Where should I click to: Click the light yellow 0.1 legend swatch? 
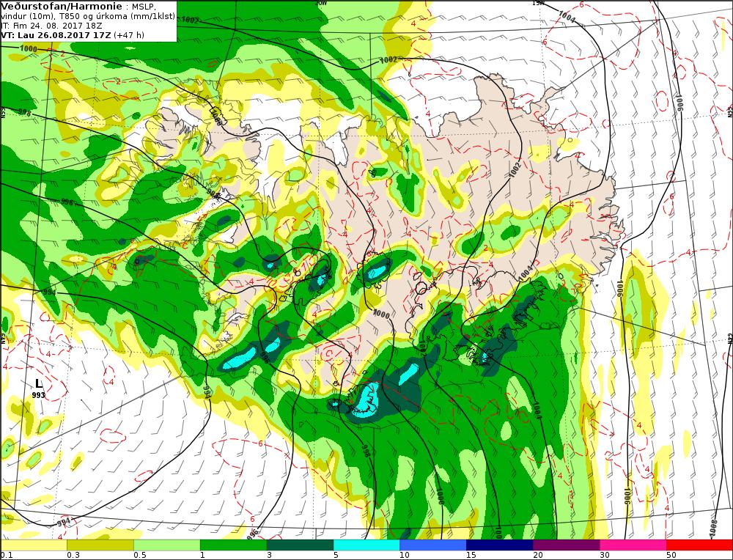pyautogui.click(x=34, y=545)
